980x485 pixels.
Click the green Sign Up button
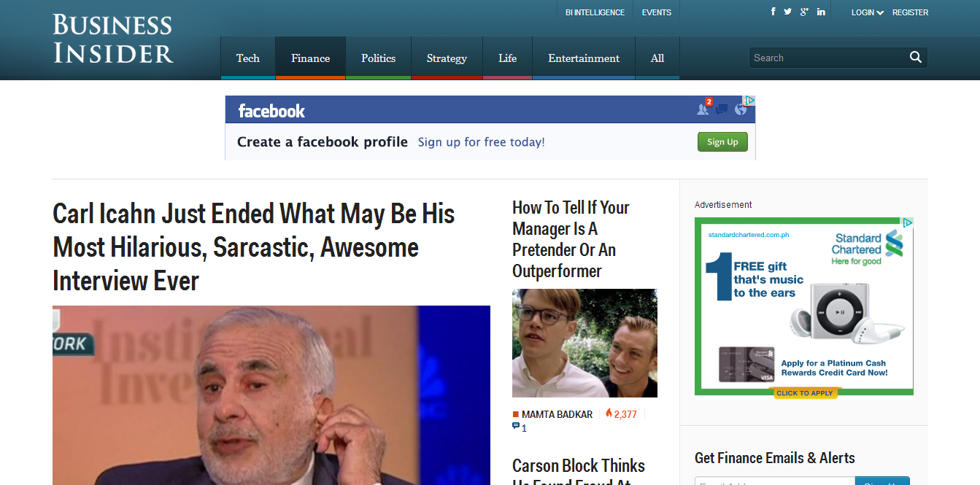[722, 141]
